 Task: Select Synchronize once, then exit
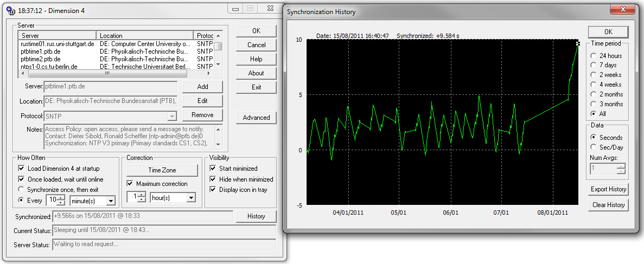pos(22,189)
